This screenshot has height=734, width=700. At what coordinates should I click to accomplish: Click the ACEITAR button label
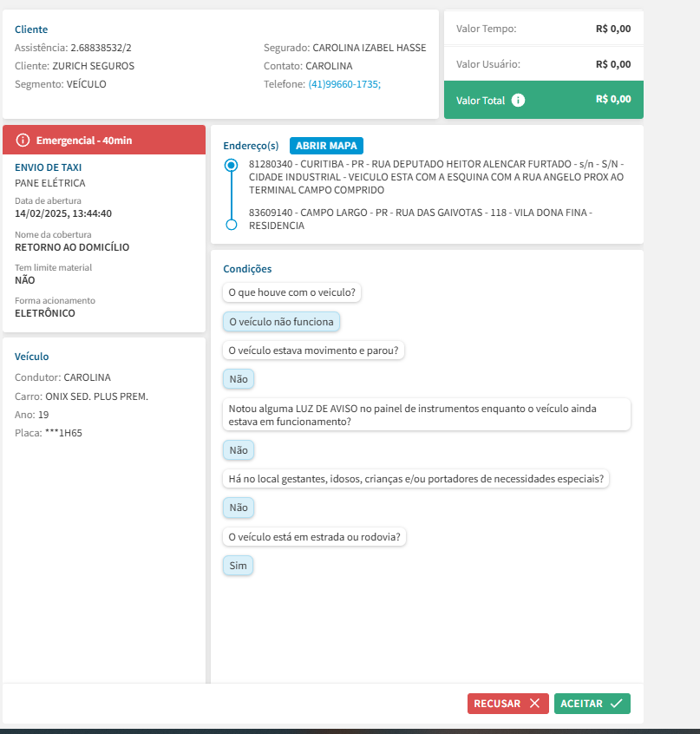click(x=581, y=704)
